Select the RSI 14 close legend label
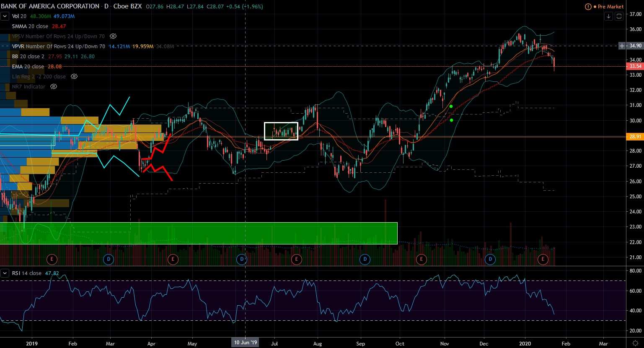 [26, 273]
